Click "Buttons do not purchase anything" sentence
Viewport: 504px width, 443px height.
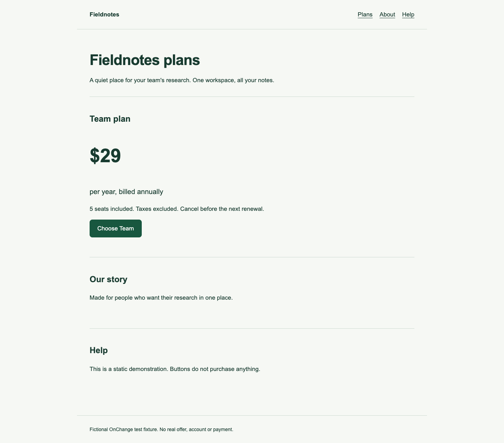click(215, 369)
